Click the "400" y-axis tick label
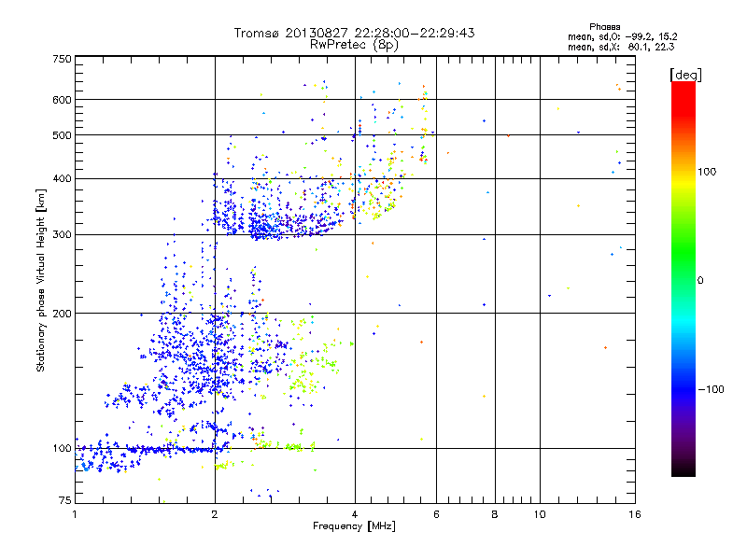 (x=62, y=178)
